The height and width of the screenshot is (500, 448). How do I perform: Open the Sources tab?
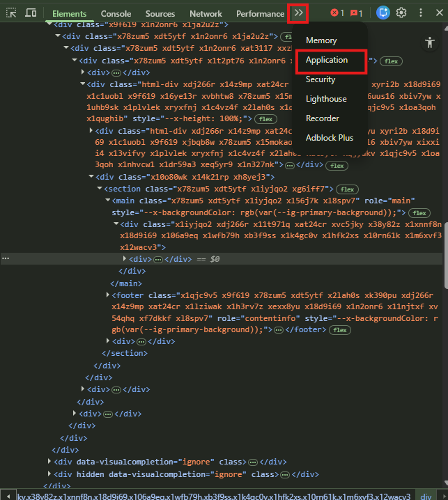160,14
